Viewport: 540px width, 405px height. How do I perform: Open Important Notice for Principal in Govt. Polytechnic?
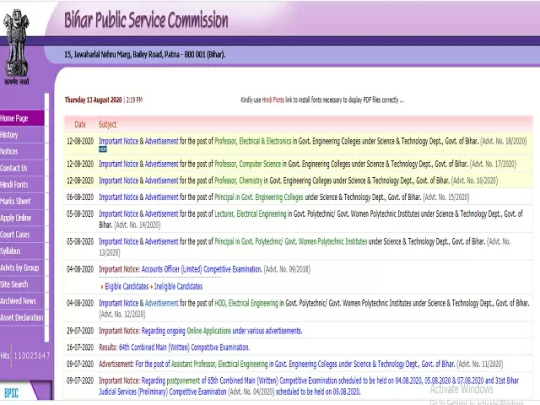click(x=118, y=241)
